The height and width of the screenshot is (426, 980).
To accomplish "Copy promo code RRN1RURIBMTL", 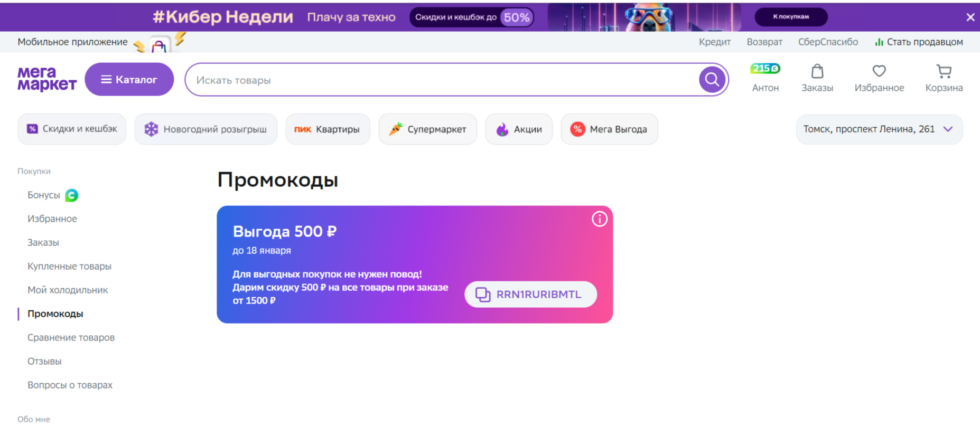I will tap(530, 295).
